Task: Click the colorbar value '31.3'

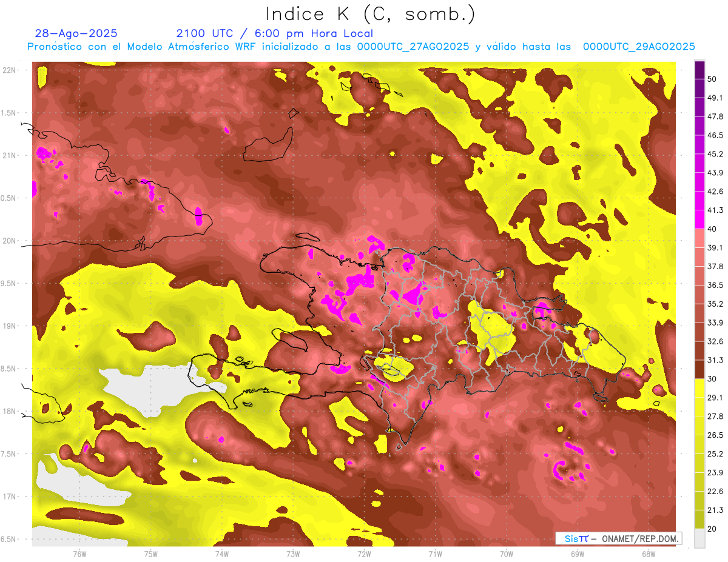Action: pos(715,360)
